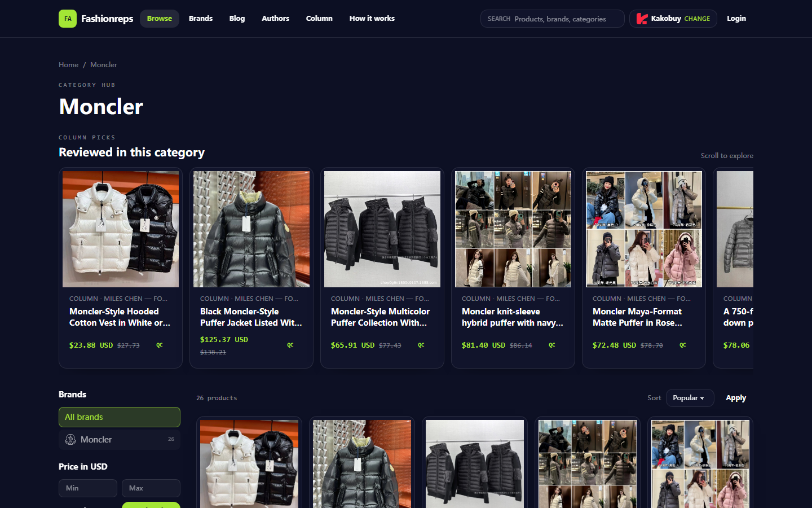Open the How it works page
Viewport: 812px width, 508px height.
pyautogui.click(x=372, y=19)
